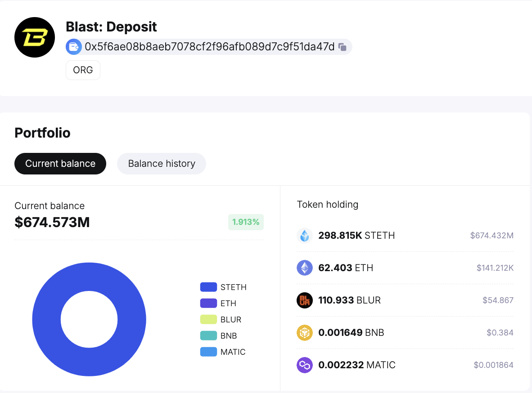Viewport: 532px width, 393px height.
Task: Click the 1.913% percentage badge
Action: [246, 222]
